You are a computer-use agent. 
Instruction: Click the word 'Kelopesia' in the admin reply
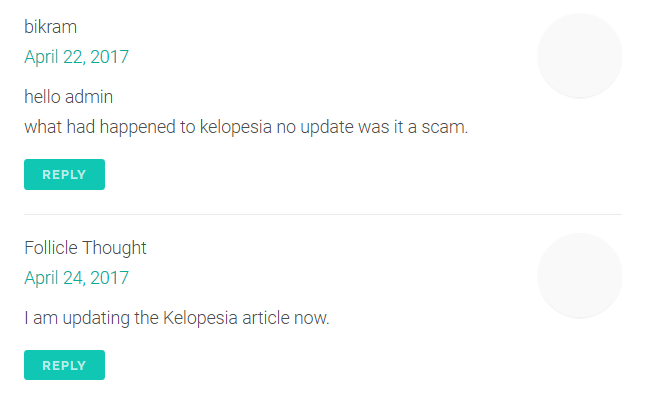pyautogui.click(x=200, y=318)
